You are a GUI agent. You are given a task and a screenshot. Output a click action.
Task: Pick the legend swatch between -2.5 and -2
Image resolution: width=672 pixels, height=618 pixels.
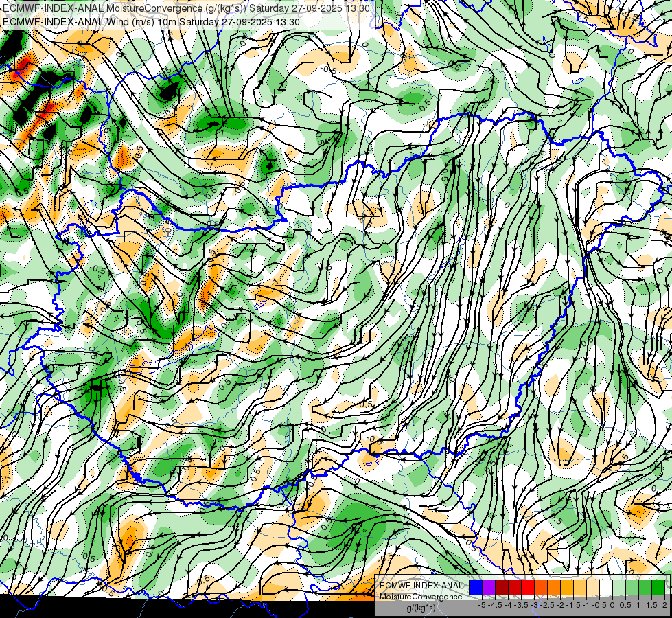554,588
